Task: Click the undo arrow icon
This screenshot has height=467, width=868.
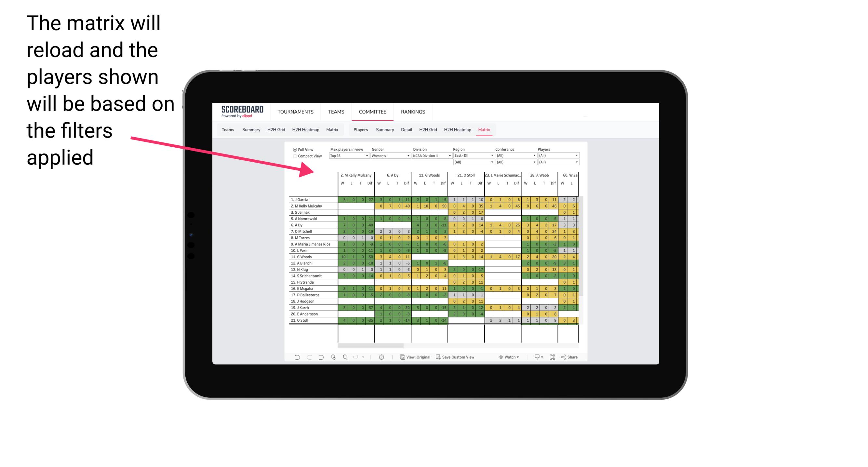Action: 297,357
